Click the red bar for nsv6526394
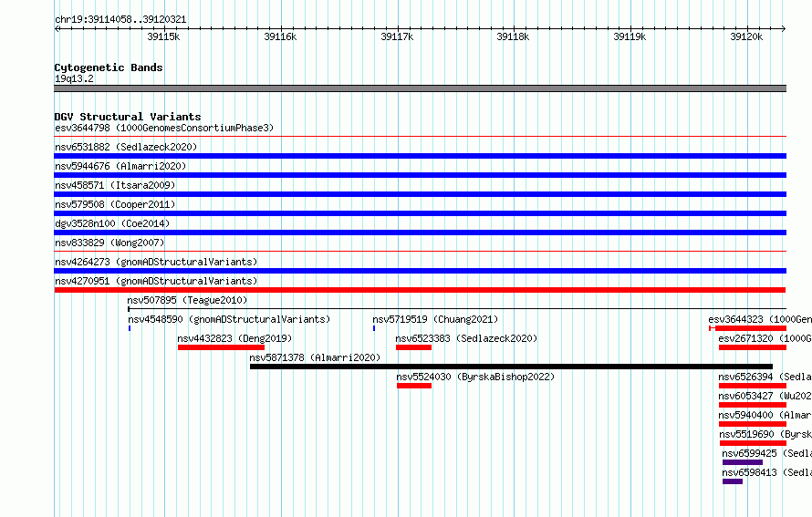This screenshot has width=812, height=517. coord(753,386)
